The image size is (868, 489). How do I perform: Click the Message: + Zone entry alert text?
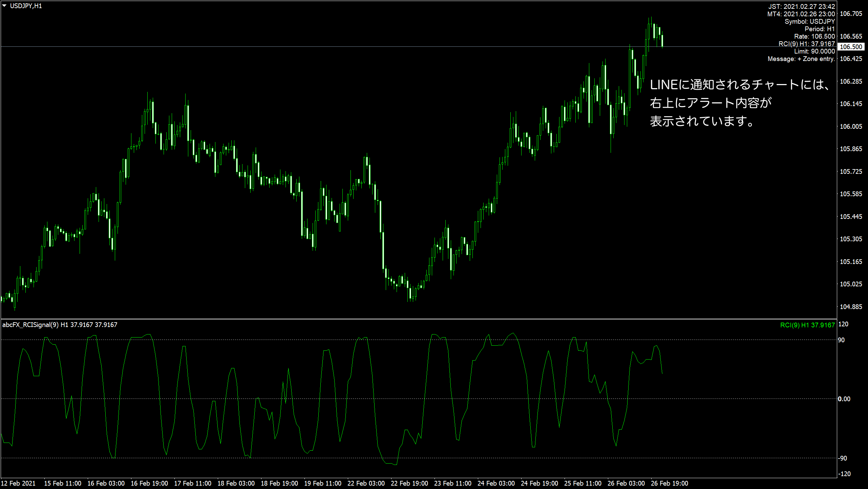pyautogui.click(x=801, y=59)
